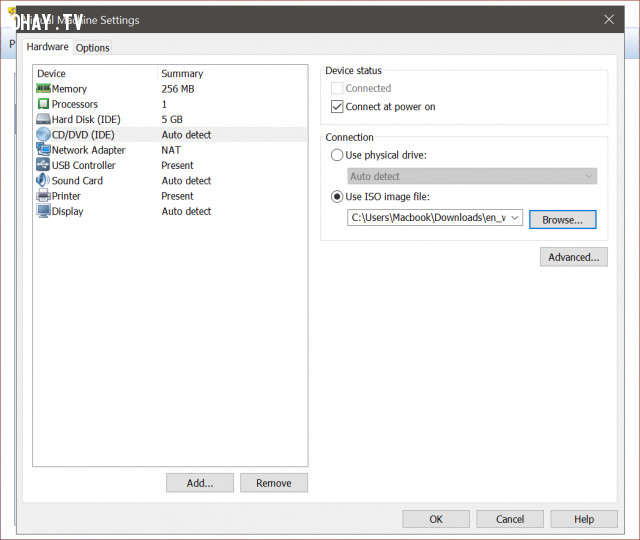This screenshot has height=540, width=640.
Task: Expand the ISO image path dropdown arrow
Action: [x=515, y=218]
